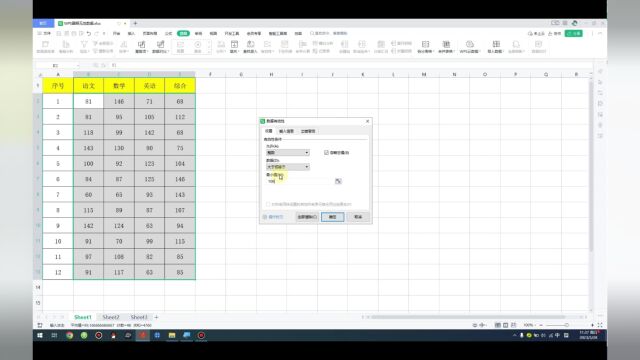Image resolution: width=640 pixels, height=360 pixels.
Task: Click the undo arrow in quick access toolbar
Action: click(89, 33)
